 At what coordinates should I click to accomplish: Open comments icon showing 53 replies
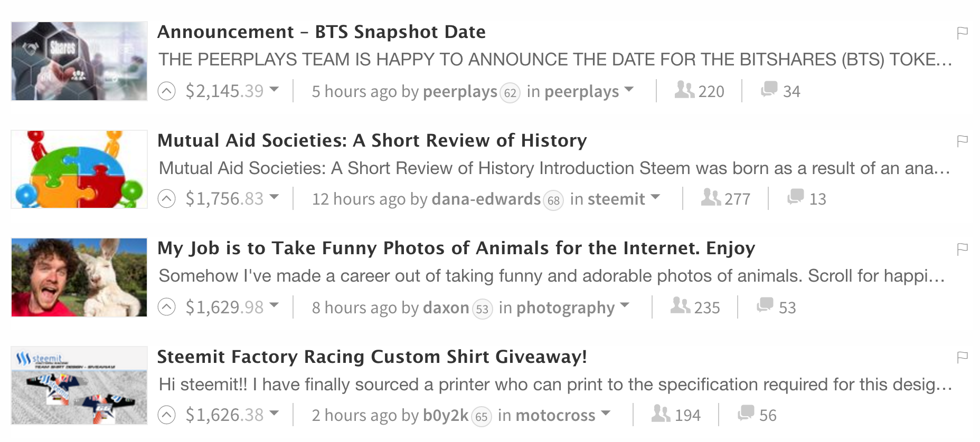(x=765, y=305)
